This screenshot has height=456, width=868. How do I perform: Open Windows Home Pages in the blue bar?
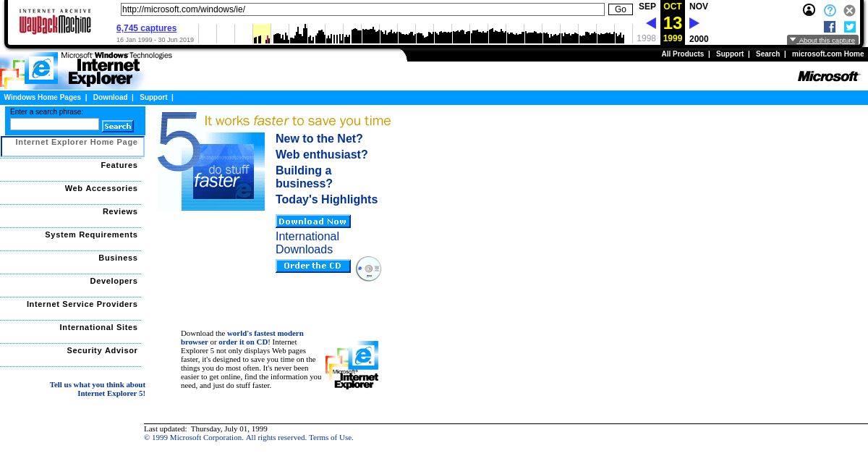43,97
